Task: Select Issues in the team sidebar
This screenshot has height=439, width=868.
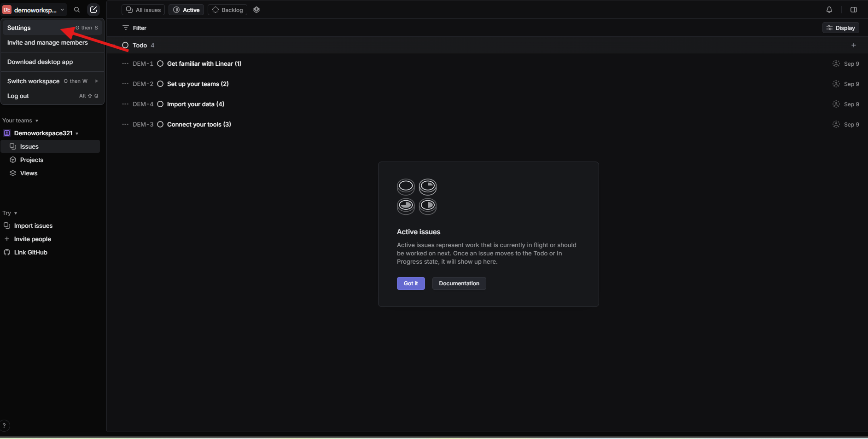Action: 29,146
